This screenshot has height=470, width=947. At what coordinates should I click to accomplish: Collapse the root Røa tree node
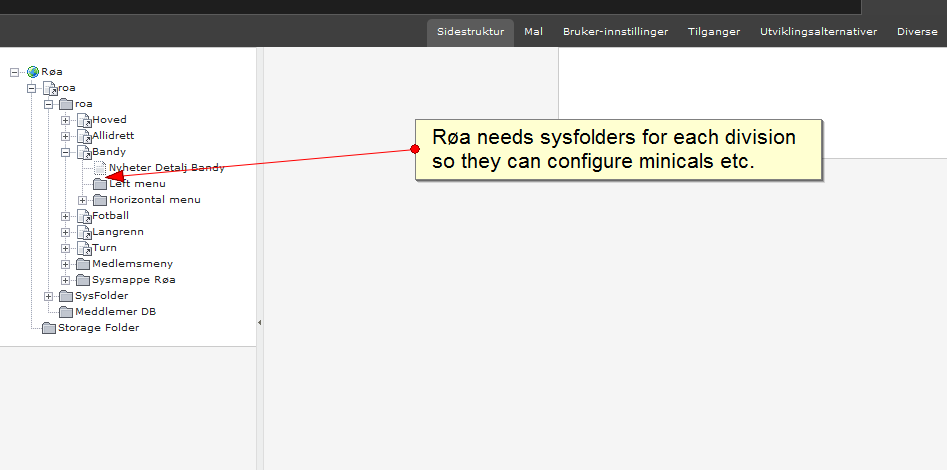click(14, 72)
